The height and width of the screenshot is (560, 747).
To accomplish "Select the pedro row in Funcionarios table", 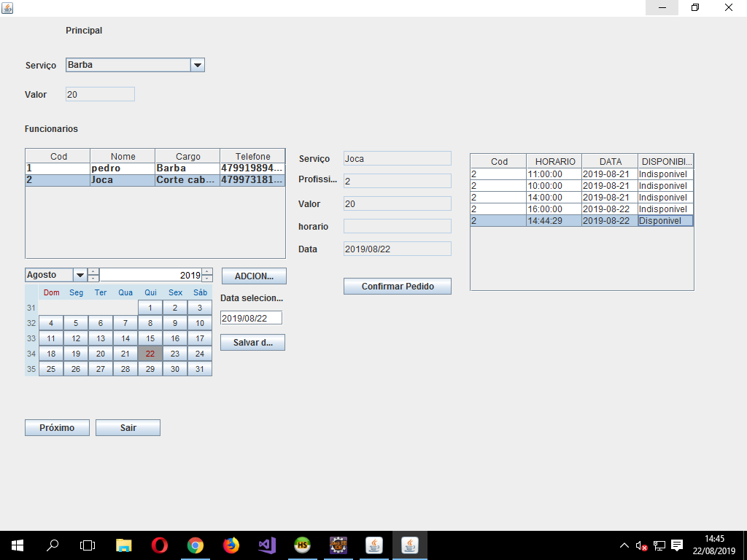I will pos(155,168).
